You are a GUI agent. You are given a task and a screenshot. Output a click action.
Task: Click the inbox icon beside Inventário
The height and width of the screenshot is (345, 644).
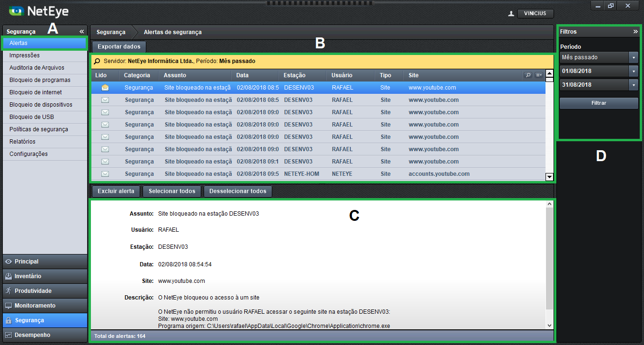coord(9,276)
